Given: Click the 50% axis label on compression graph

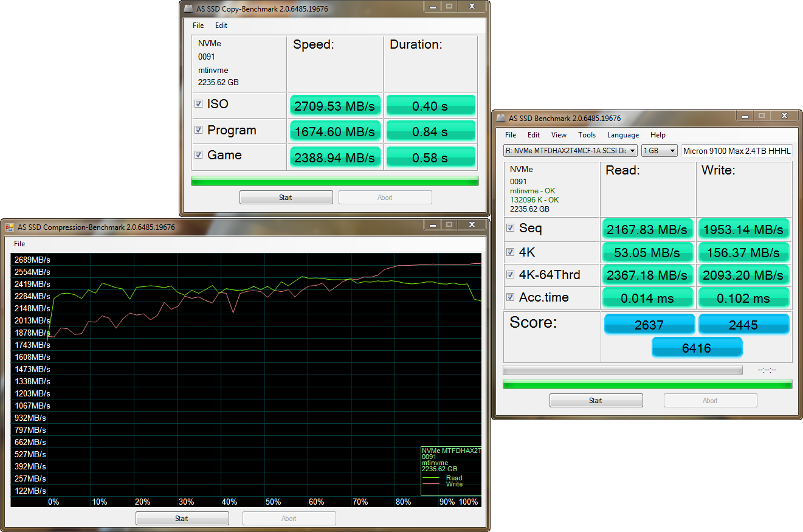Looking at the screenshot, I should click(x=273, y=502).
